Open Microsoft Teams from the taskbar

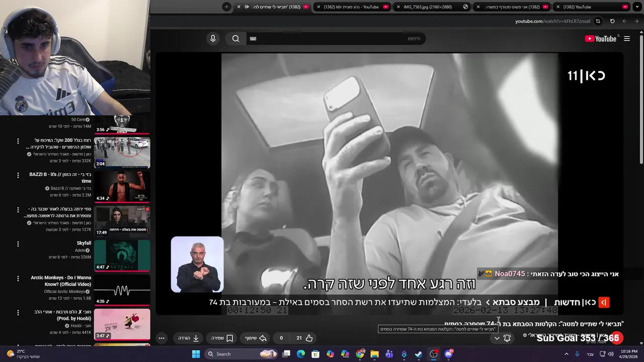click(389, 354)
